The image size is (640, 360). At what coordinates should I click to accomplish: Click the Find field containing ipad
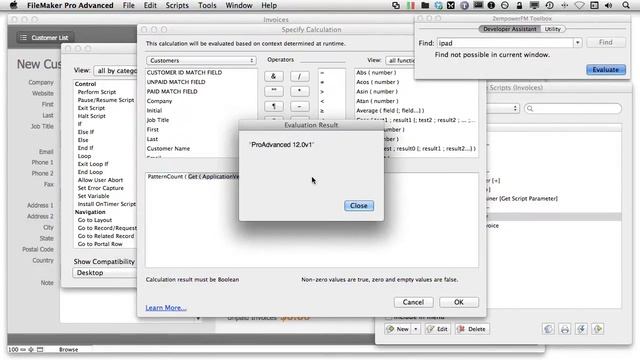pos(505,43)
